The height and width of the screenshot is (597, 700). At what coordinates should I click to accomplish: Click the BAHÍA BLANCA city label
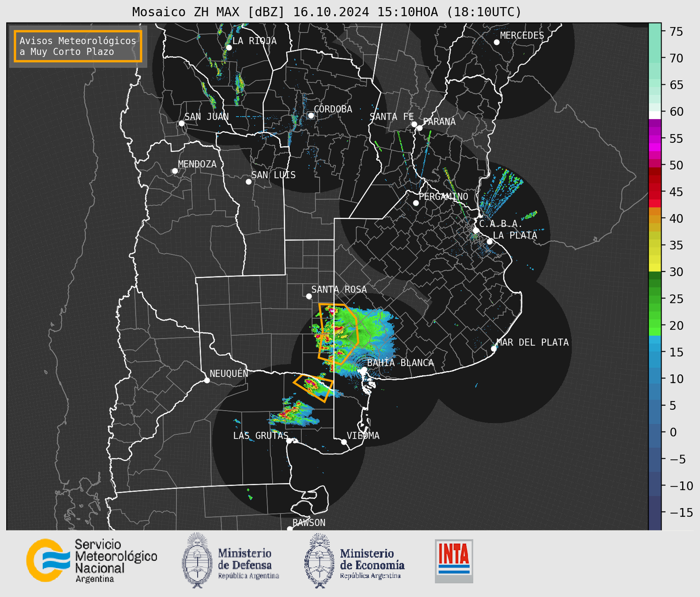pyautogui.click(x=400, y=363)
